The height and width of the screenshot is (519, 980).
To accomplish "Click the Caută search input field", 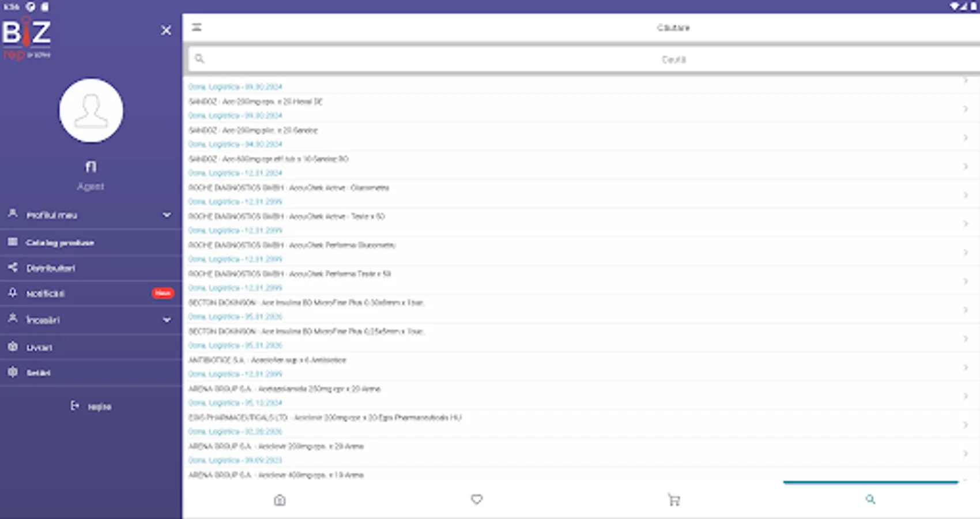I will pos(576,59).
